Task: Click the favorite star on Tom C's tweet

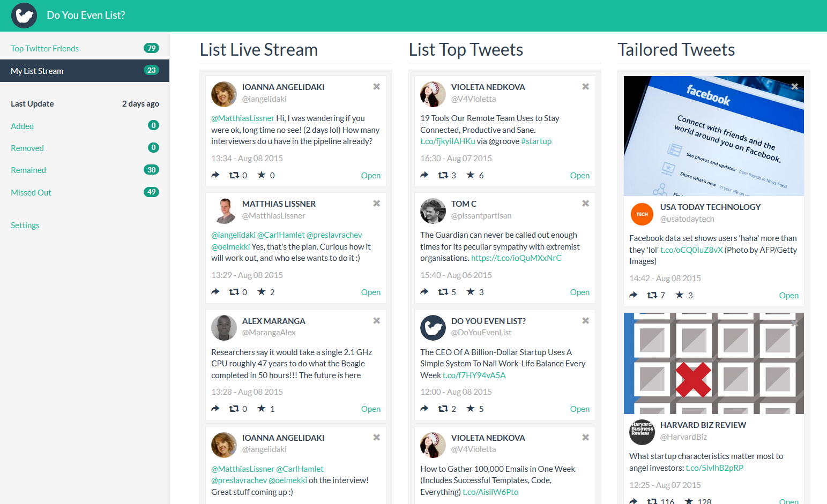Action: click(x=471, y=291)
